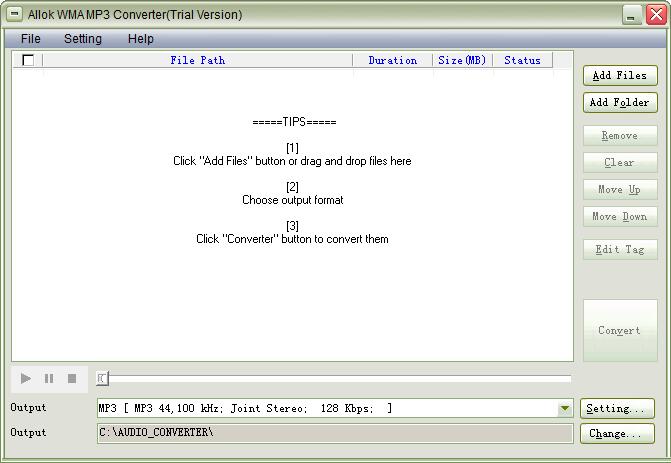
Task: Sort by File Path column header
Action: point(197,60)
